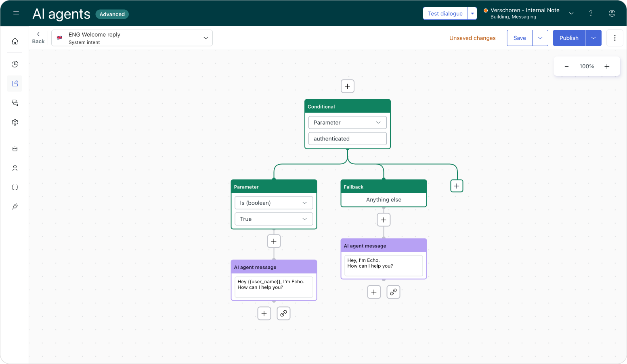Expand the True value dropdown
627x364 pixels.
(x=274, y=219)
